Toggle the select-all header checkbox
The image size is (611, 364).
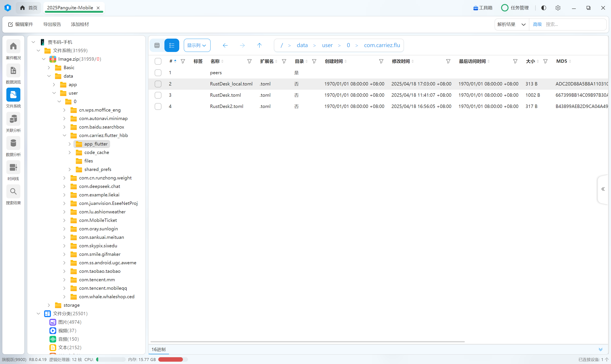158,61
